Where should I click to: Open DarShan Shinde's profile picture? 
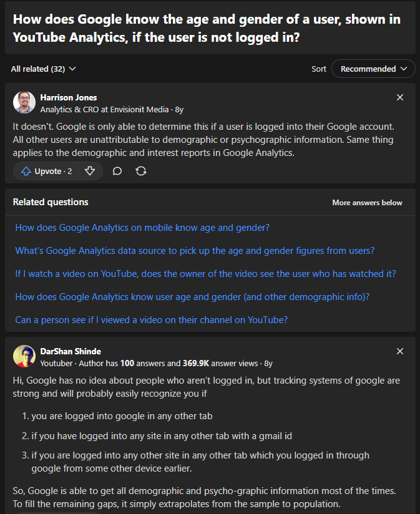coord(24,356)
